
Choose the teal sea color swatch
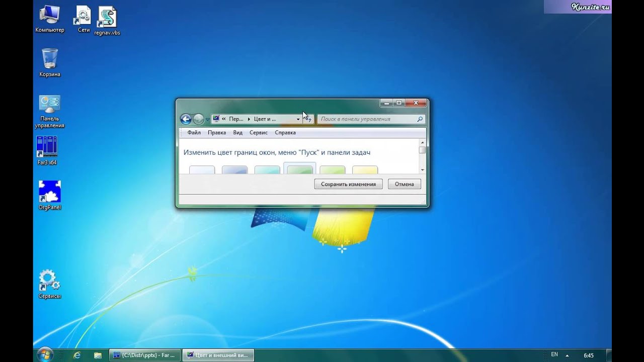tap(267, 170)
